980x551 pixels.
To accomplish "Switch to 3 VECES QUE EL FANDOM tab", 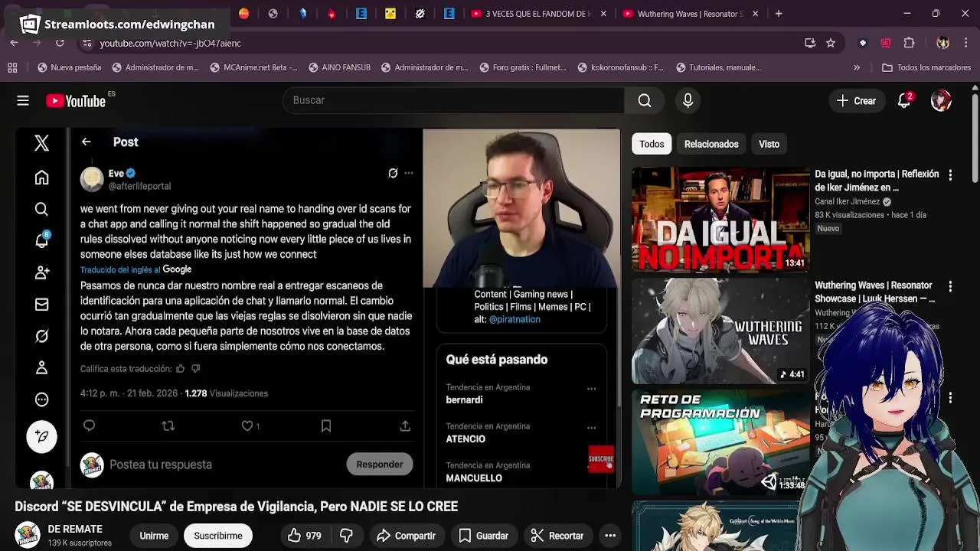I will 539,14.
